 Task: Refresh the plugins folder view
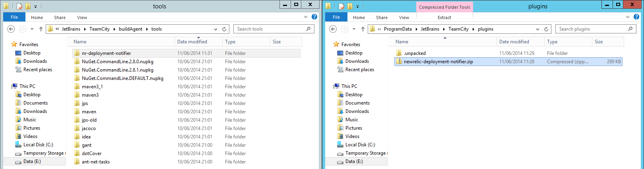coord(546,29)
